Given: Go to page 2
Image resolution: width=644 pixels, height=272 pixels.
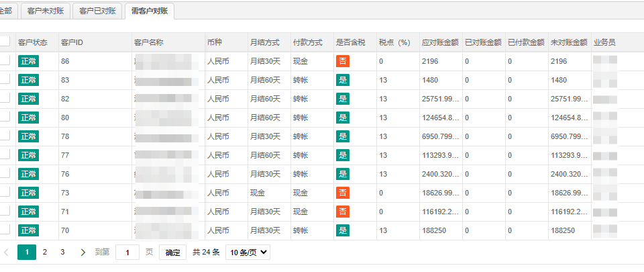Looking at the screenshot, I should pyautogui.click(x=45, y=253).
